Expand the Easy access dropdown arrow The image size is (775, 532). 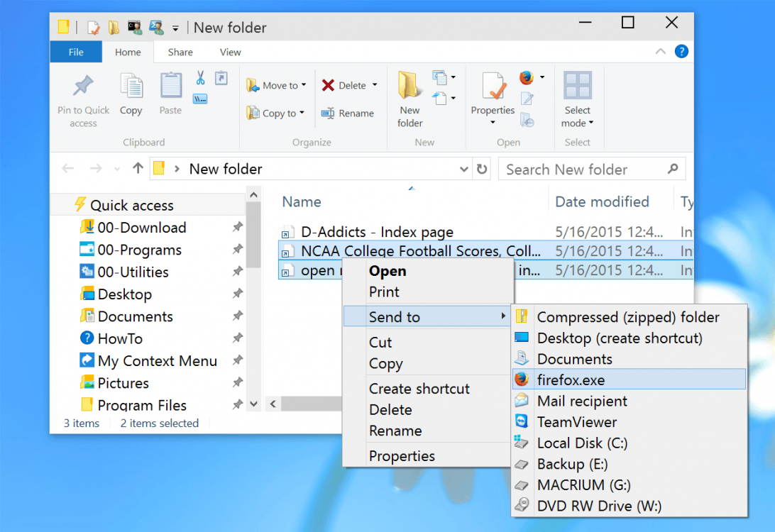(x=454, y=99)
